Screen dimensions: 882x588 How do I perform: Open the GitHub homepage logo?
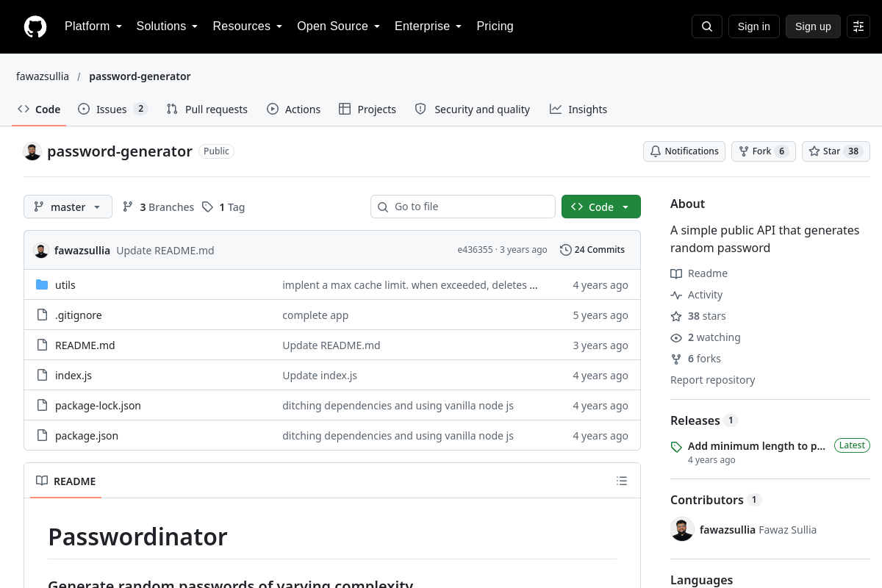35,26
